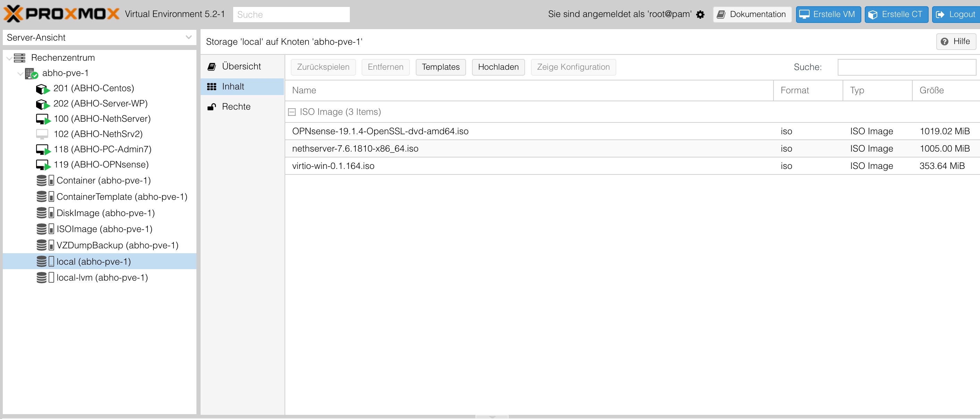980x419 pixels.
Task: Click storage icon for local (abho-pve-1)
Action: [45, 262]
